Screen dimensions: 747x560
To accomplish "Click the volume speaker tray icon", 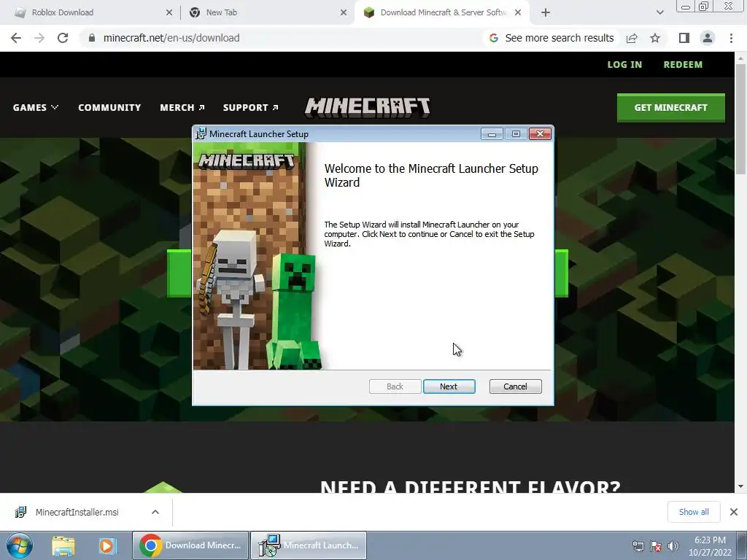I will pyautogui.click(x=673, y=546).
